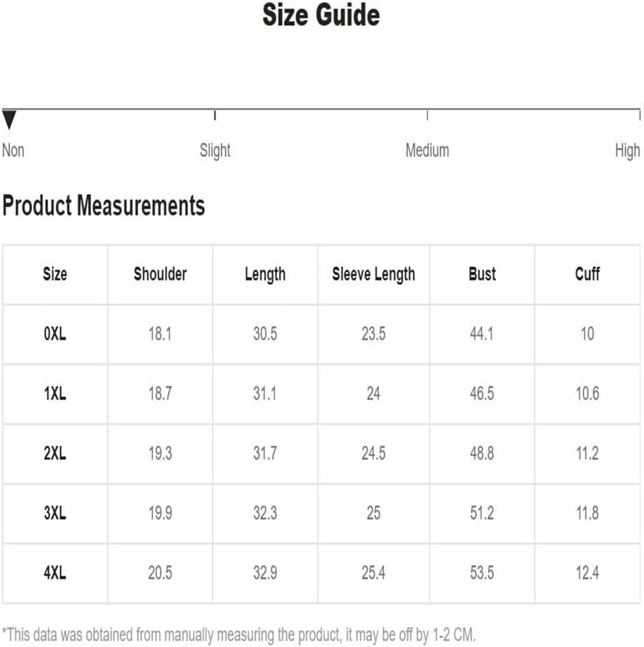Click the Bust column header
This screenshot has width=644, height=647.
pyautogui.click(x=482, y=274)
